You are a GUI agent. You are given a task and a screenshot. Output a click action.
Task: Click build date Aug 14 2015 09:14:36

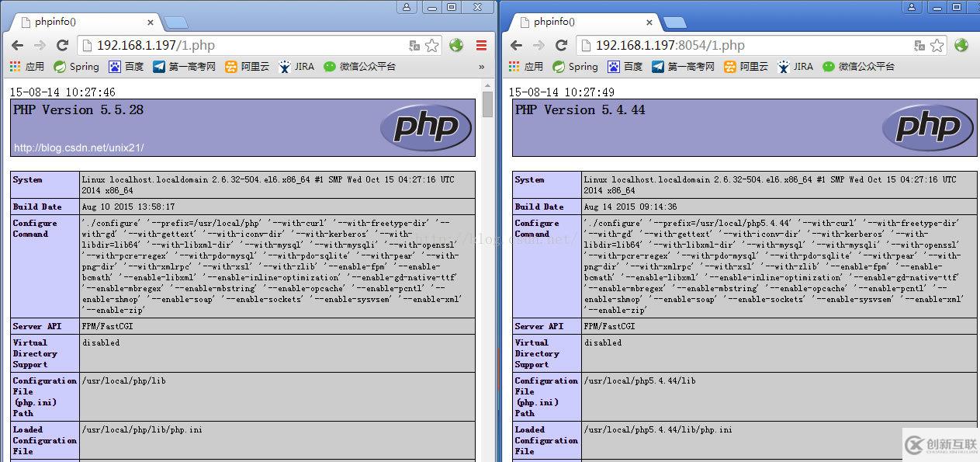[x=630, y=207]
